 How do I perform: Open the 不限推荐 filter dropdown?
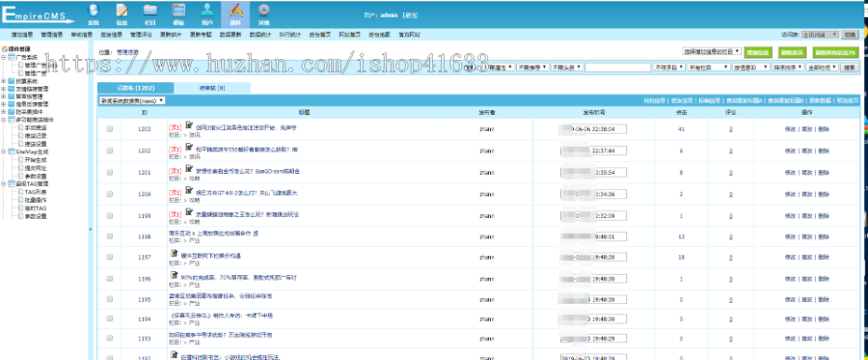[532, 67]
